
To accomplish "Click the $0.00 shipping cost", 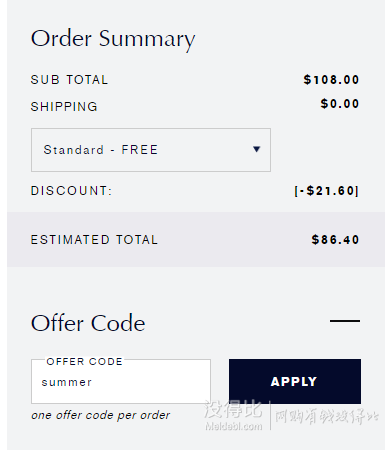I will pyautogui.click(x=340, y=104).
